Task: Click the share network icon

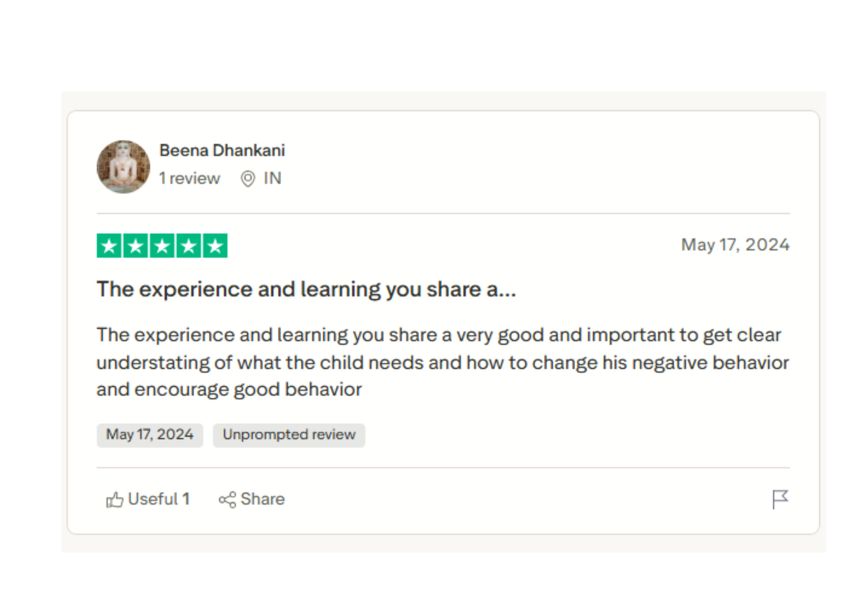Action: pyautogui.click(x=227, y=500)
